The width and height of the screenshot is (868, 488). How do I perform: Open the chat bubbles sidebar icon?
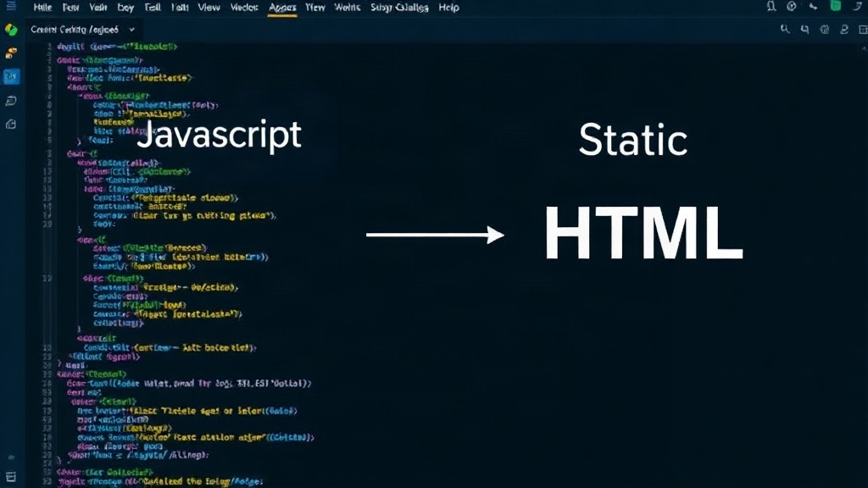click(11, 101)
